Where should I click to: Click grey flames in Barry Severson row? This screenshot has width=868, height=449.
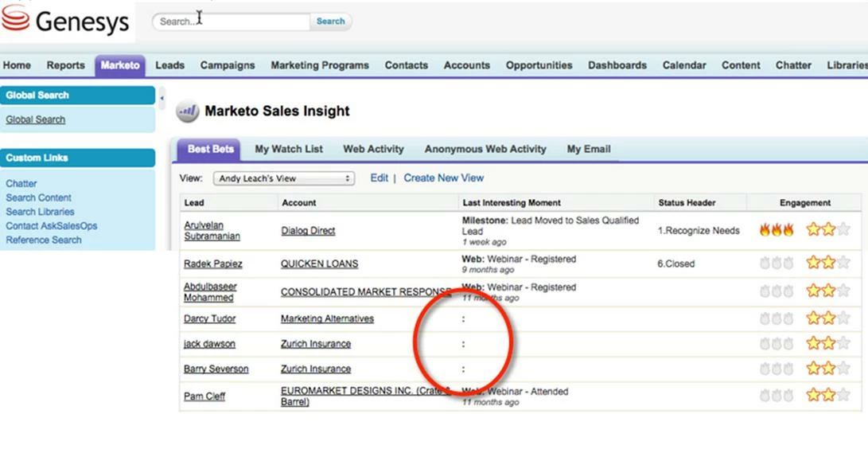[777, 369]
